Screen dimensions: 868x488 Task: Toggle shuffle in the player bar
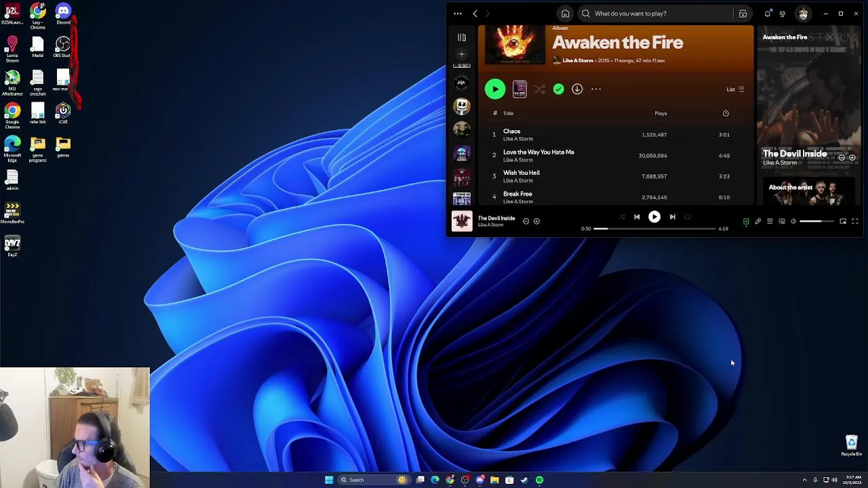click(622, 217)
